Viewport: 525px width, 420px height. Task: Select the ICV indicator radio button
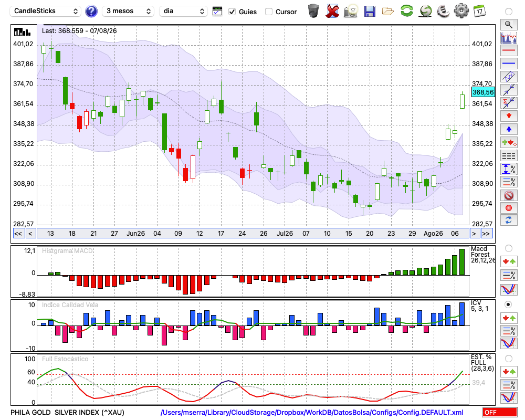click(x=508, y=304)
